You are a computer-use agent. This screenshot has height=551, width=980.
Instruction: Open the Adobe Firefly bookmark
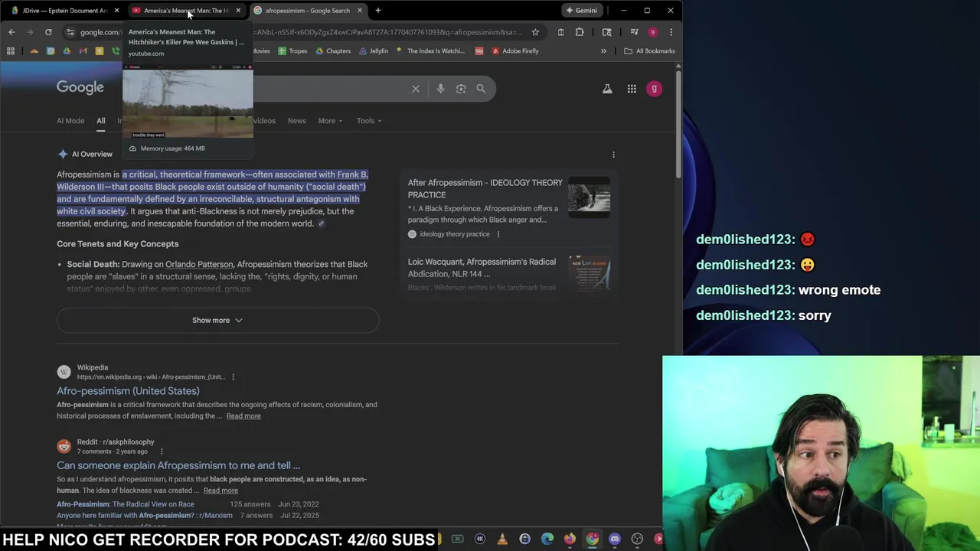pyautogui.click(x=515, y=51)
